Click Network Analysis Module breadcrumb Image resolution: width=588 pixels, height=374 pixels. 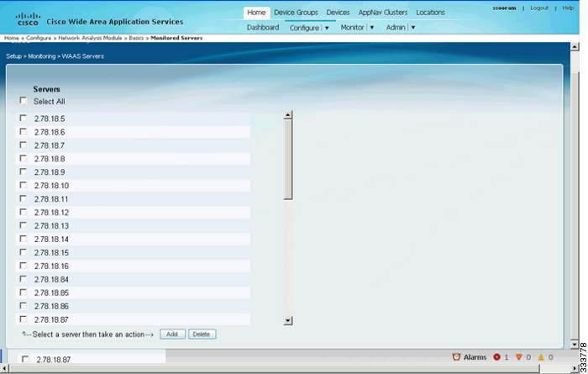click(x=90, y=38)
